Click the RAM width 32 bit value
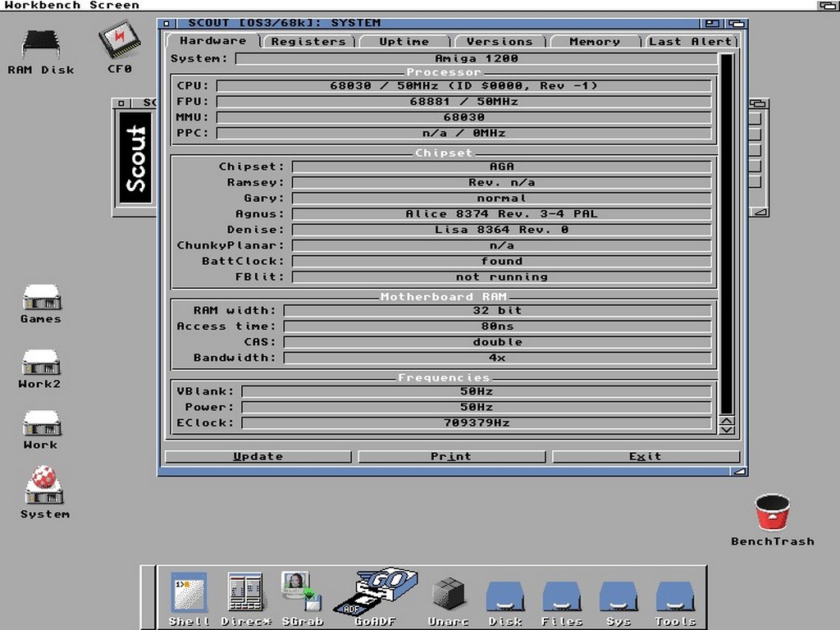The width and height of the screenshot is (840, 630). pos(497,311)
